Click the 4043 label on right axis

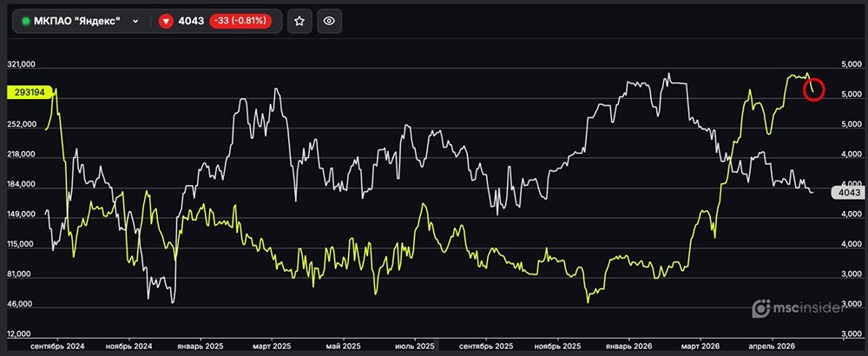point(847,193)
